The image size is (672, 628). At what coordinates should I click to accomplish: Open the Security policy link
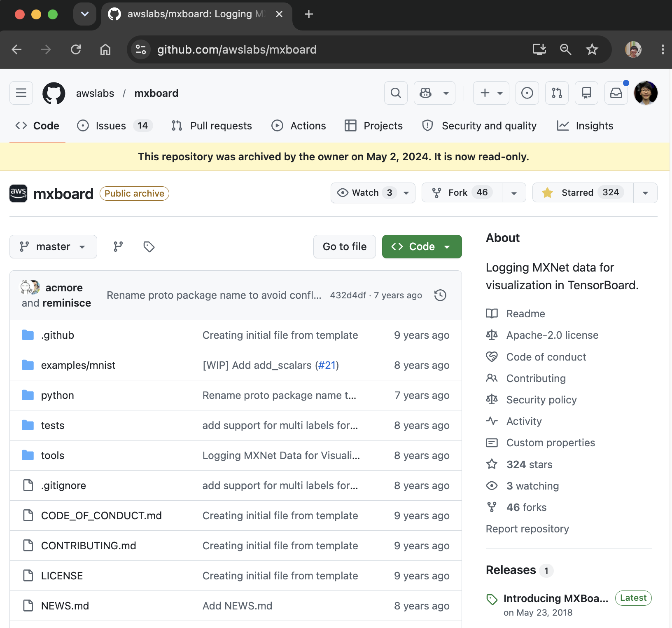coord(541,400)
